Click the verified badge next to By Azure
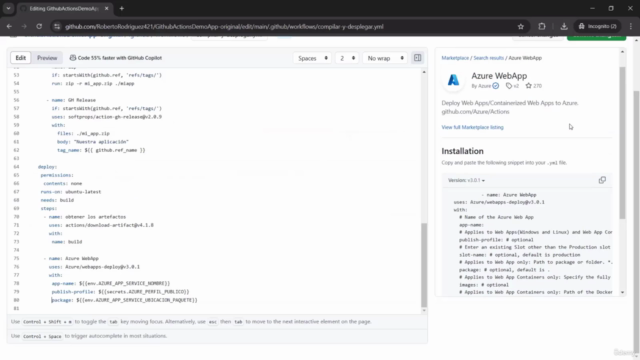640x360 pixels. (496, 86)
